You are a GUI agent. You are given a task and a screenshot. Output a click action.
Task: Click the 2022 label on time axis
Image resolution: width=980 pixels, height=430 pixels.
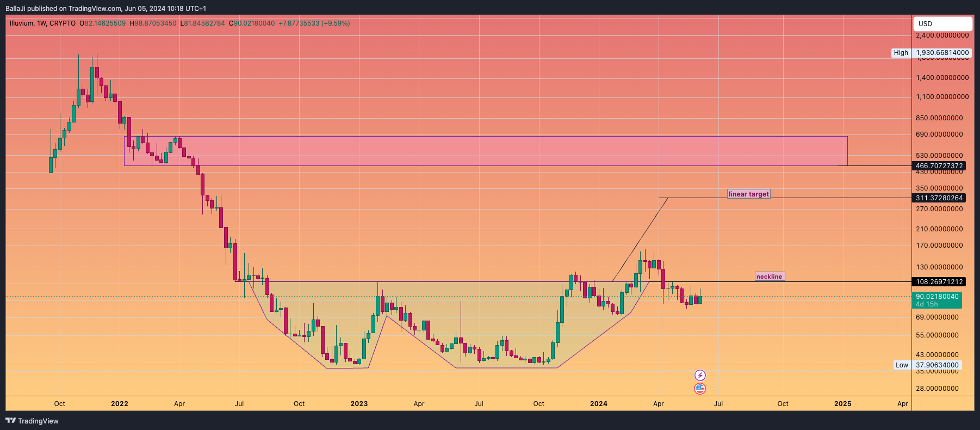120,404
